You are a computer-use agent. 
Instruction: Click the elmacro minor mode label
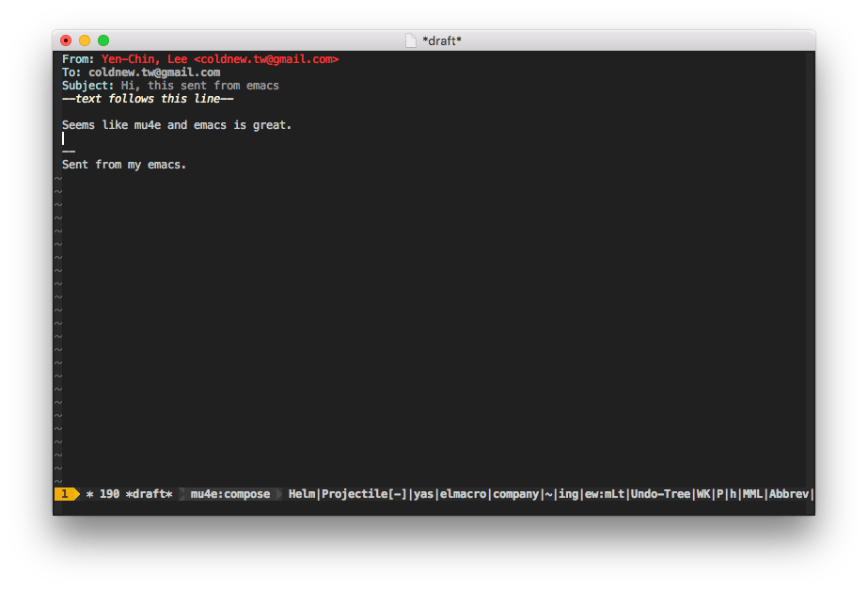point(463,494)
